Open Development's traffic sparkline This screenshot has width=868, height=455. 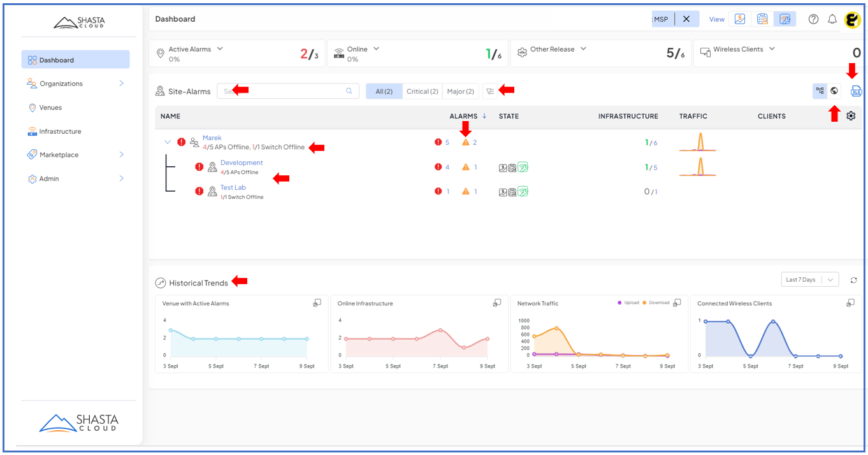pyautogui.click(x=698, y=166)
